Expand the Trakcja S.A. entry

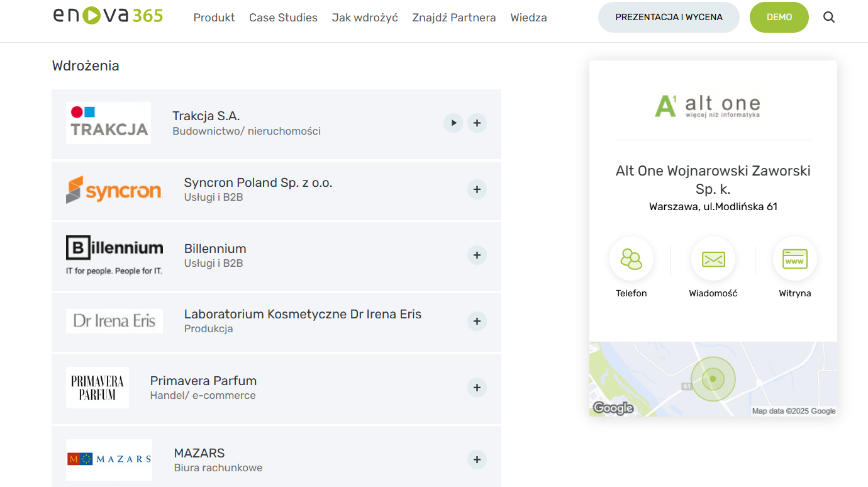tap(477, 123)
